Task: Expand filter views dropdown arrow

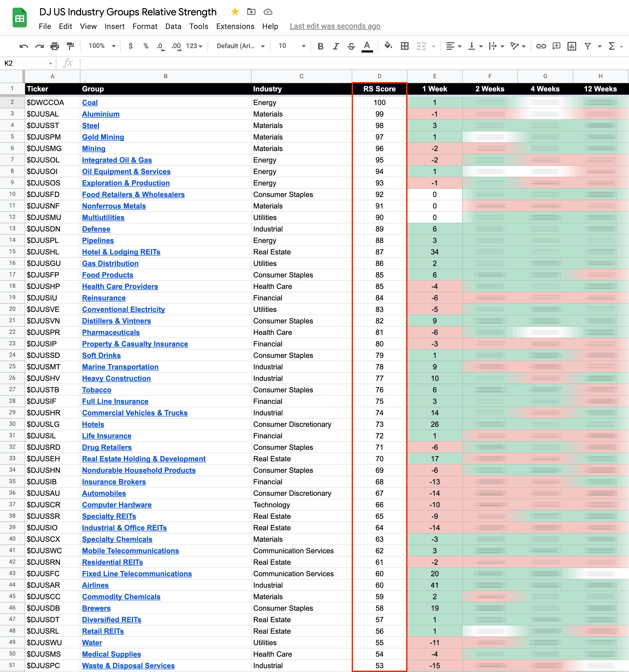Action: (600, 46)
